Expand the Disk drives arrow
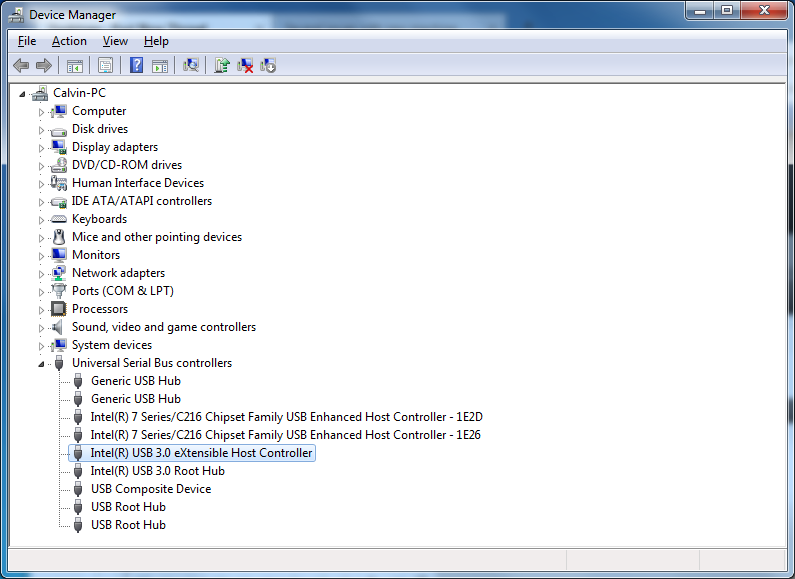 click(x=42, y=130)
